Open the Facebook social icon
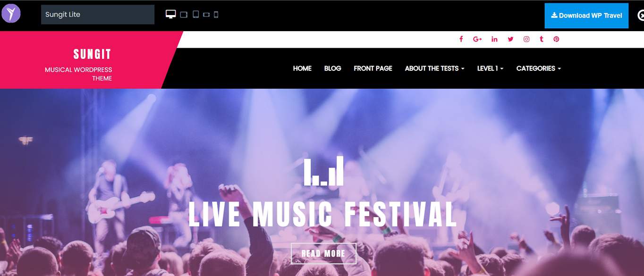 click(461, 39)
